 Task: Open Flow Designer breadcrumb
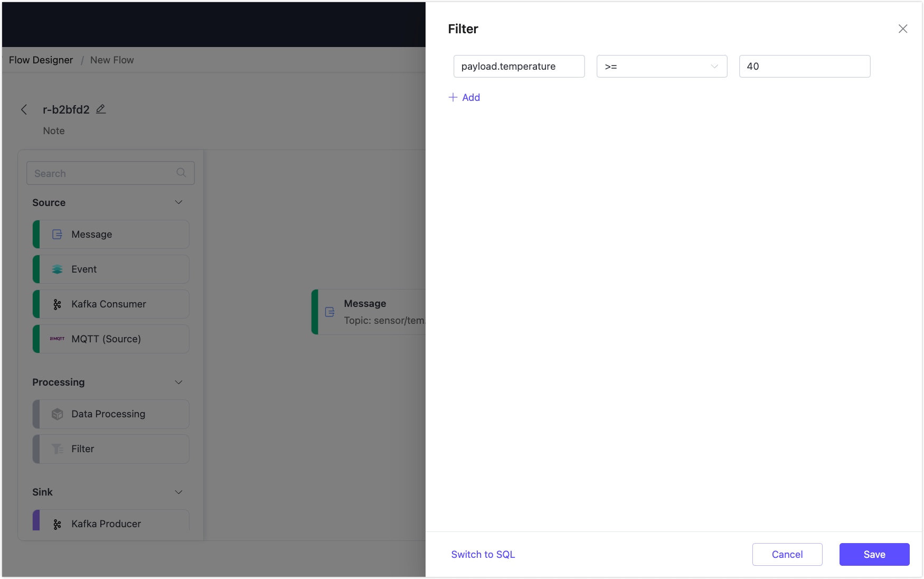(x=41, y=60)
